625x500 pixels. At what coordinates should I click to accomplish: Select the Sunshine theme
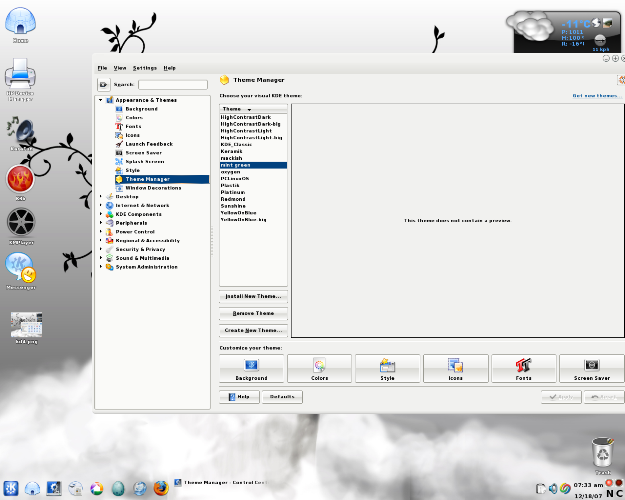point(253,206)
